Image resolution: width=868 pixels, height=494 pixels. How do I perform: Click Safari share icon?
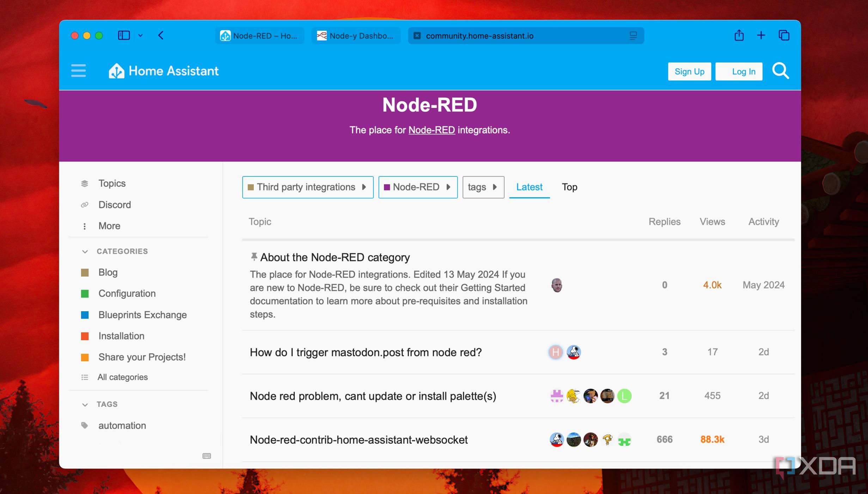(x=739, y=36)
